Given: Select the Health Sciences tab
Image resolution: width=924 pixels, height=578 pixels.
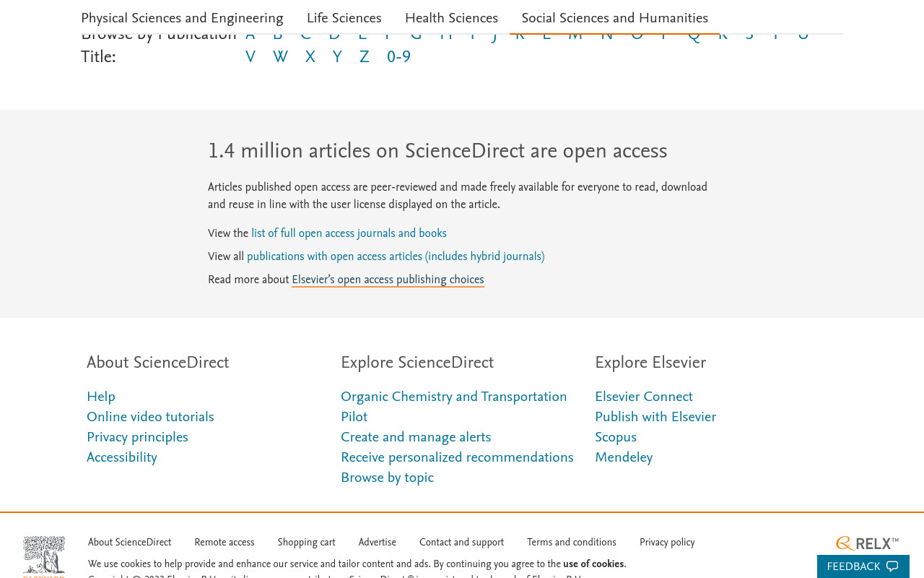Looking at the screenshot, I should pos(451,18).
